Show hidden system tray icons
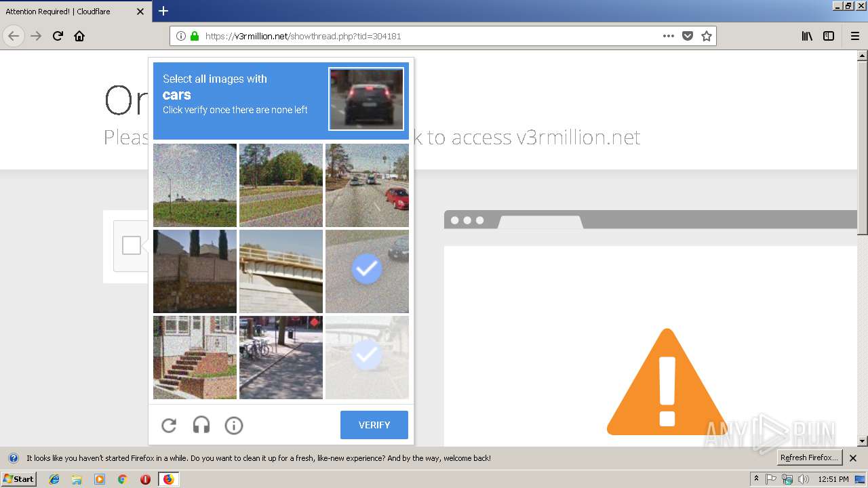The height and width of the screenshot is (488, 868). coord(756,479)
